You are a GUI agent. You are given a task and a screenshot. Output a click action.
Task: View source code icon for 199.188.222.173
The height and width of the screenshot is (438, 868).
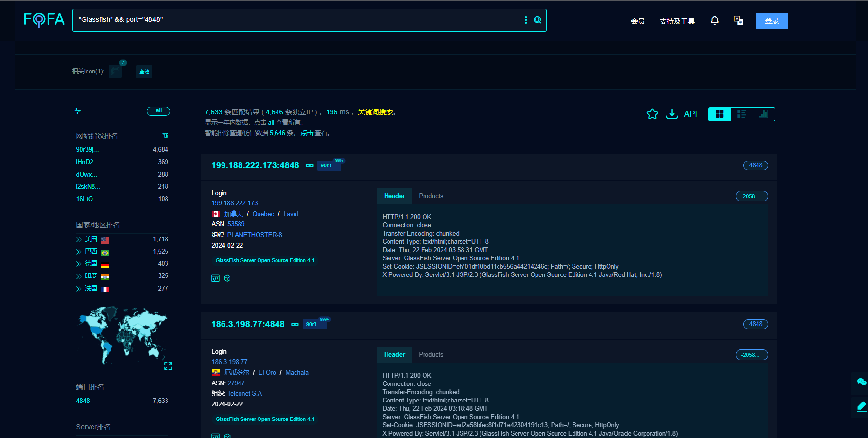point(215,278)
